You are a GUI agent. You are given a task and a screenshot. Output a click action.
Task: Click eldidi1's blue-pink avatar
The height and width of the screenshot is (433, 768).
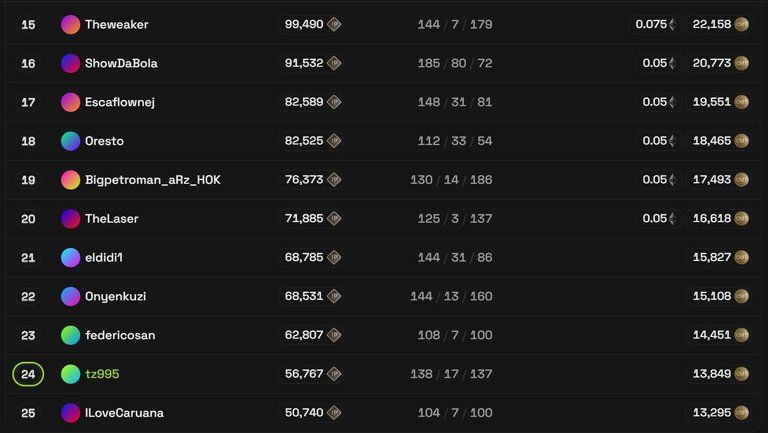pyautogui.click(x=70, y=258)
